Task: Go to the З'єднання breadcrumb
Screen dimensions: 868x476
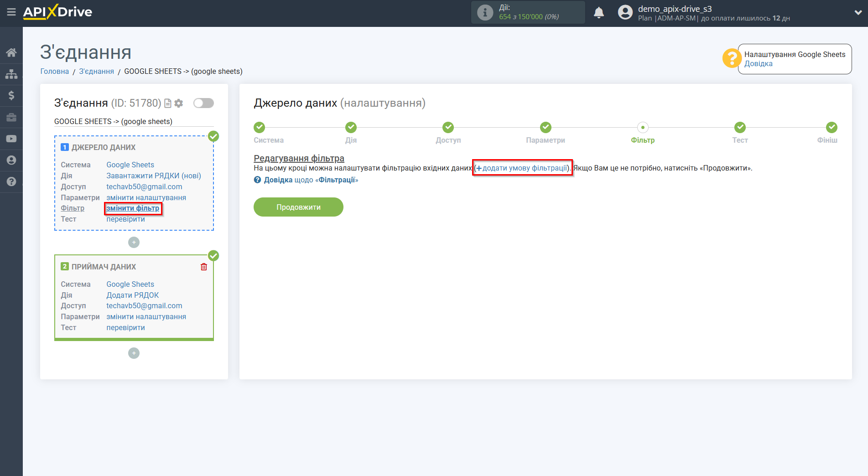Action: coord(97,72)
